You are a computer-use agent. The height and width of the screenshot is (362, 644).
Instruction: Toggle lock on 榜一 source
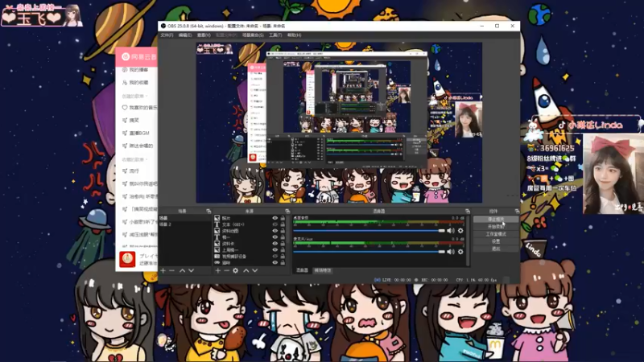(283, 237)
